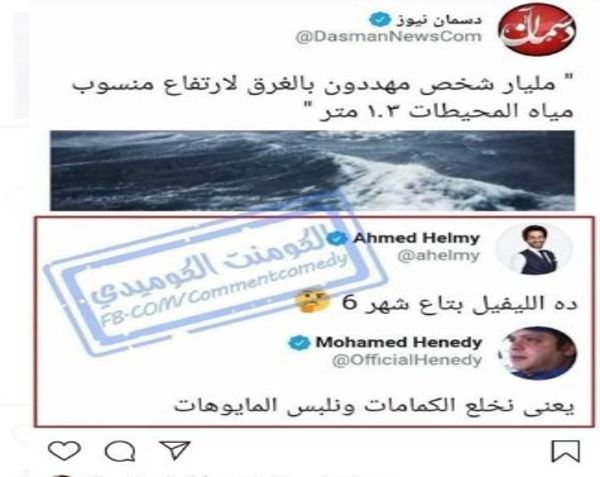
Task: Open the ocean wave news image
Action: coord(312,171)
